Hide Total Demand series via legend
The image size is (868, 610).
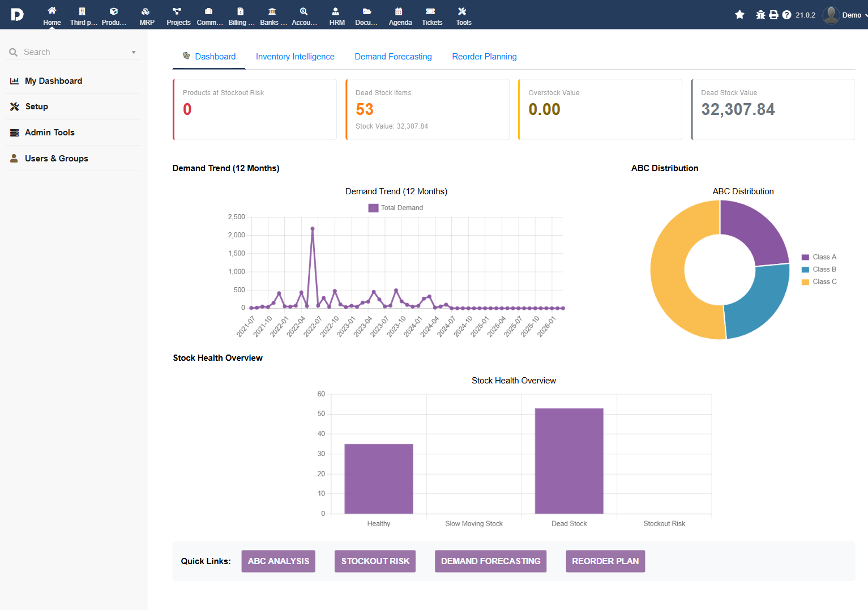click(x=396, y=208)
